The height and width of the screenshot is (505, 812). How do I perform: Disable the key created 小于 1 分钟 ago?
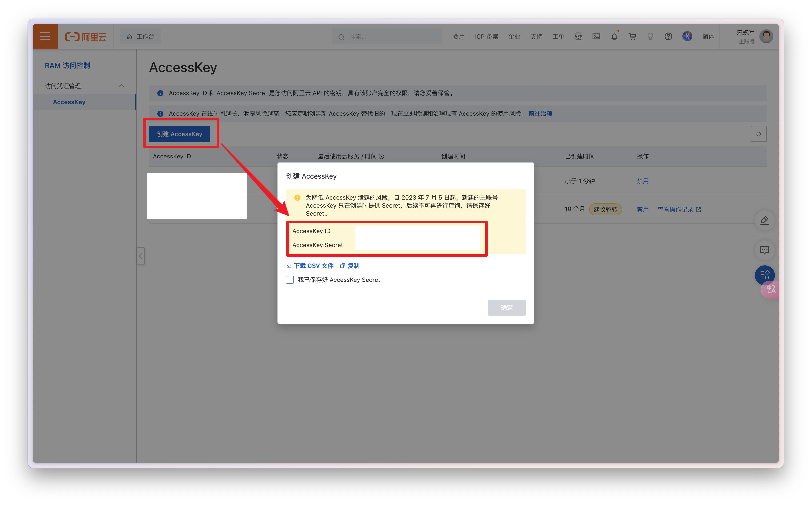pyautogui.click(x=643, y=181)
